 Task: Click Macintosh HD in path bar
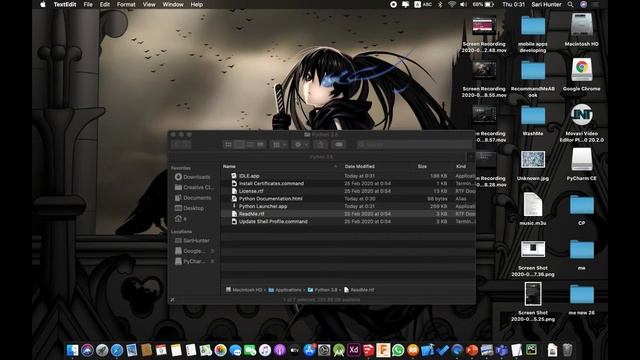244,290
